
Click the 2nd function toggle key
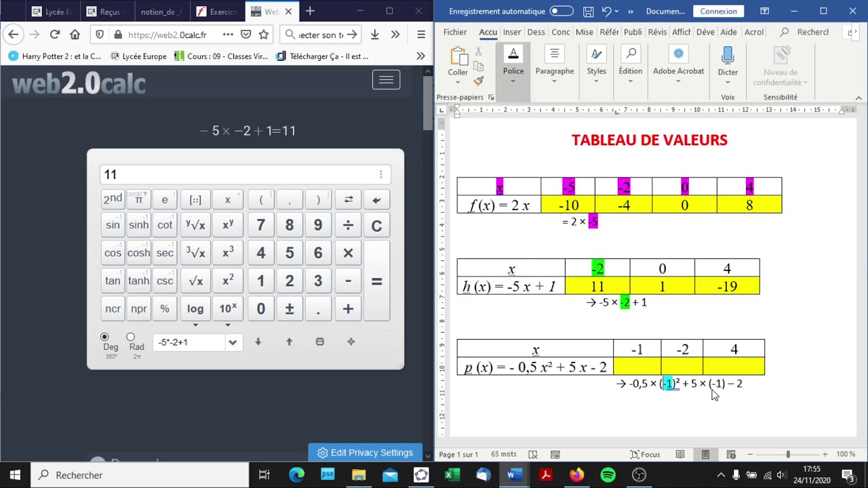(113, 199)
